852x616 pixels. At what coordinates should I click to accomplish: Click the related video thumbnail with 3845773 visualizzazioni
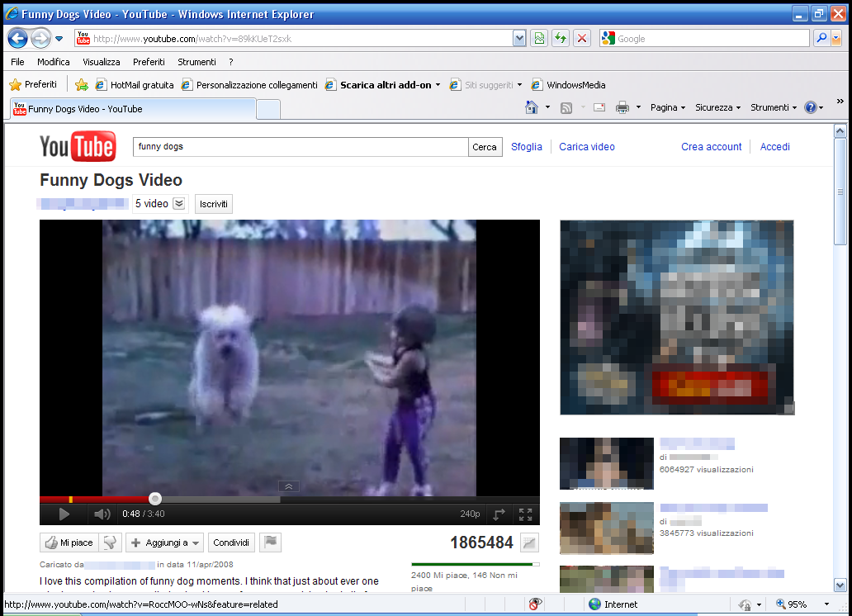(x=607, y=528)
